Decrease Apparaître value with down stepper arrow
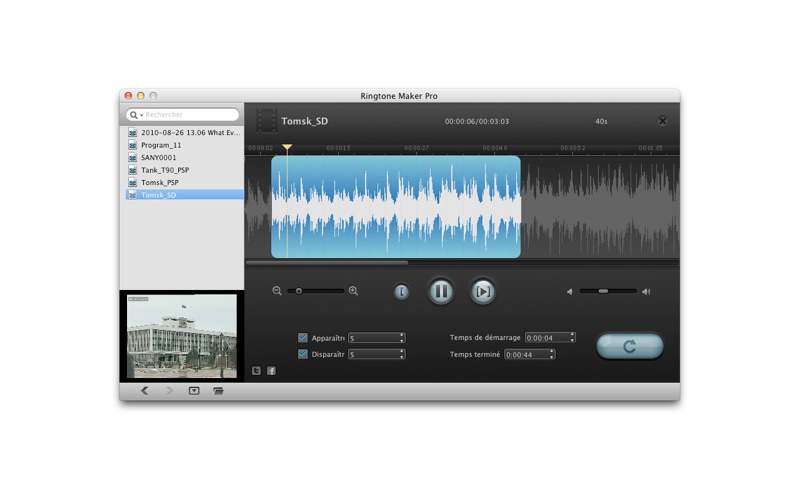The height and width of the screenshot is (500, 800). click(x=402, y=340)
